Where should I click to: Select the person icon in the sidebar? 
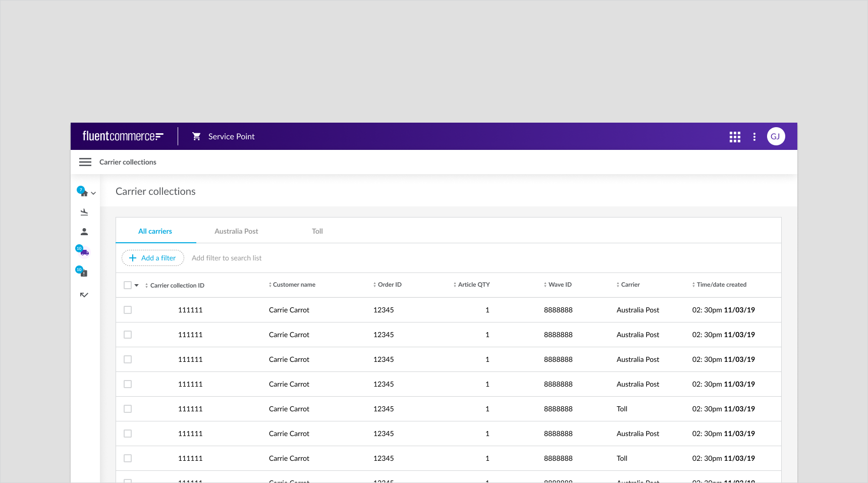click(84, 232)
